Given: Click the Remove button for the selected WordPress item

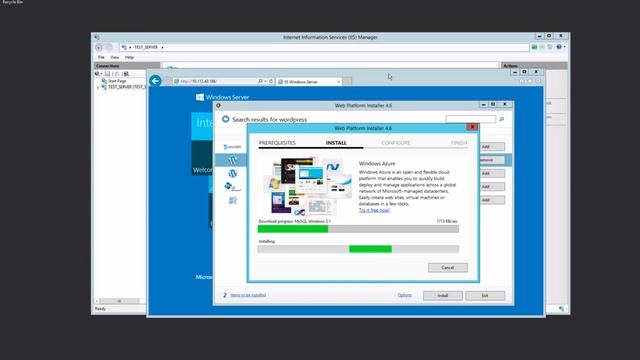Looking at the screenshot, I should point(486,160).
